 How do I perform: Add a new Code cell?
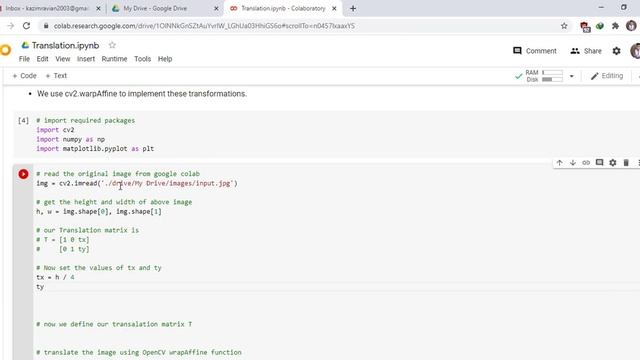pos(24,76)
